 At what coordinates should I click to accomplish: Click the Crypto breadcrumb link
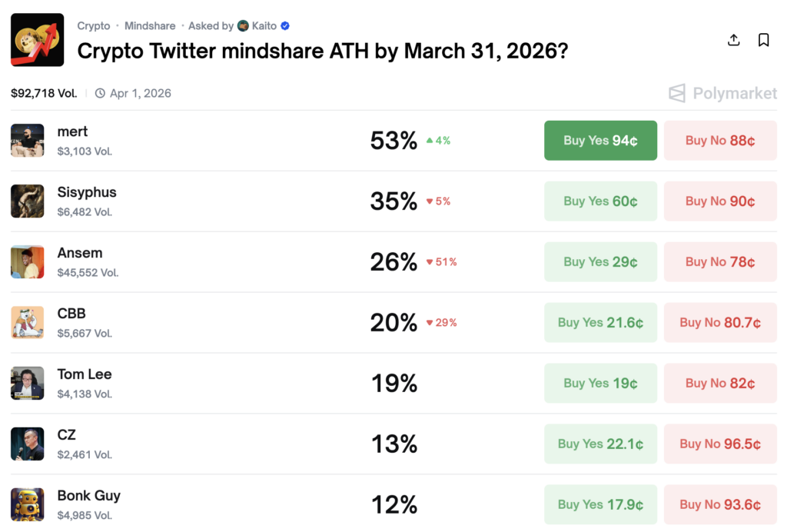point(94,26)
